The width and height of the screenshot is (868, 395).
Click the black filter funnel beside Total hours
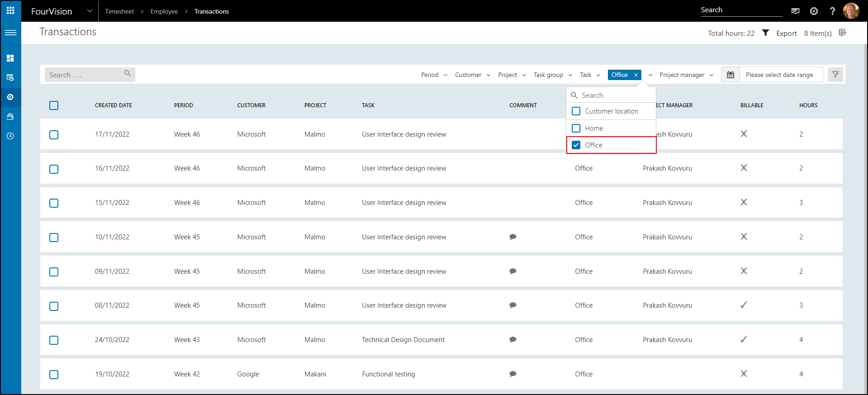(x=765, y=33)
